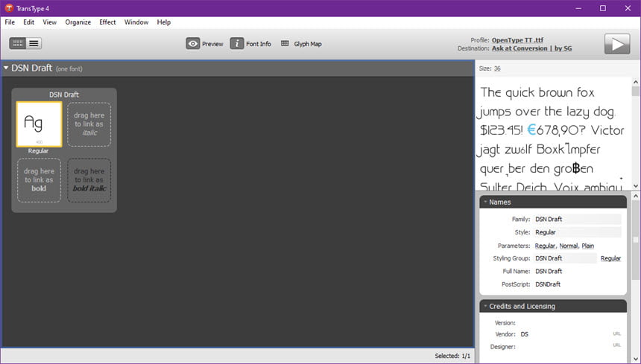Minimize the TransType 4 window
The image size is (641, 364).
(x=578, y=8)
